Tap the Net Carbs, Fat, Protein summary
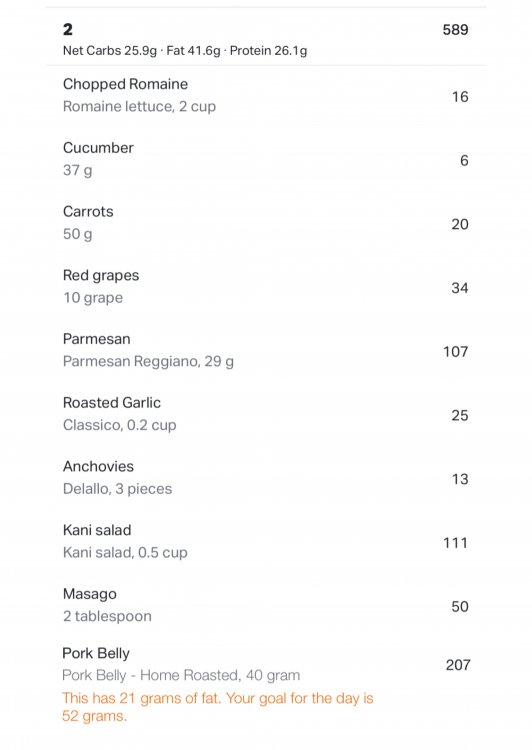This screenshot has height=750, width=532. [185, 51]
